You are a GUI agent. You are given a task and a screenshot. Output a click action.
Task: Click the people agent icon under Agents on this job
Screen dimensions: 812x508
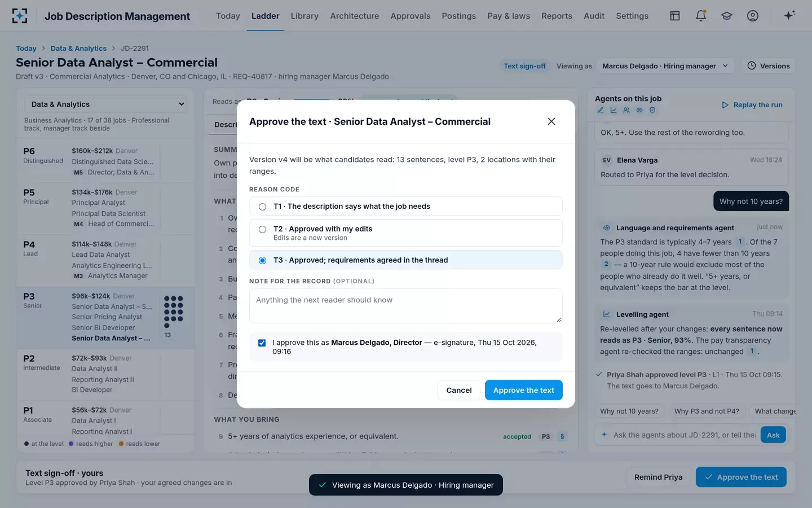[626, 110]
